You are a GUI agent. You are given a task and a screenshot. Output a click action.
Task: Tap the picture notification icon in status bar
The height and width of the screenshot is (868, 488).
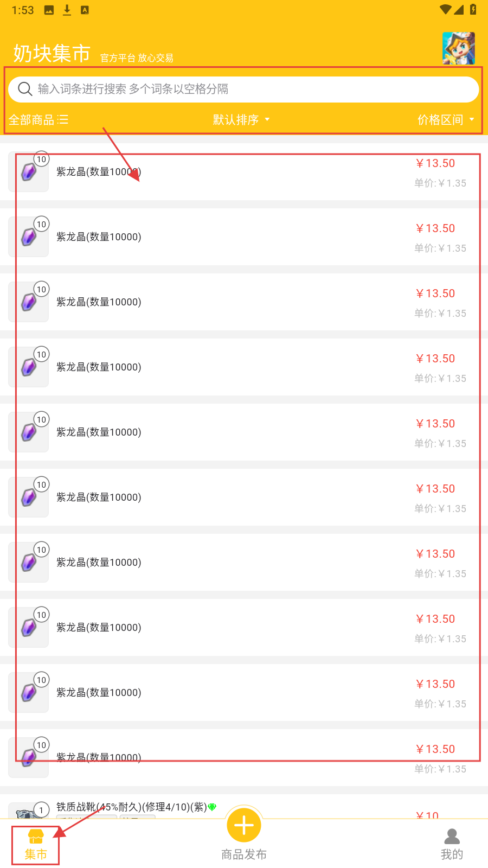(x=49, y=10)
